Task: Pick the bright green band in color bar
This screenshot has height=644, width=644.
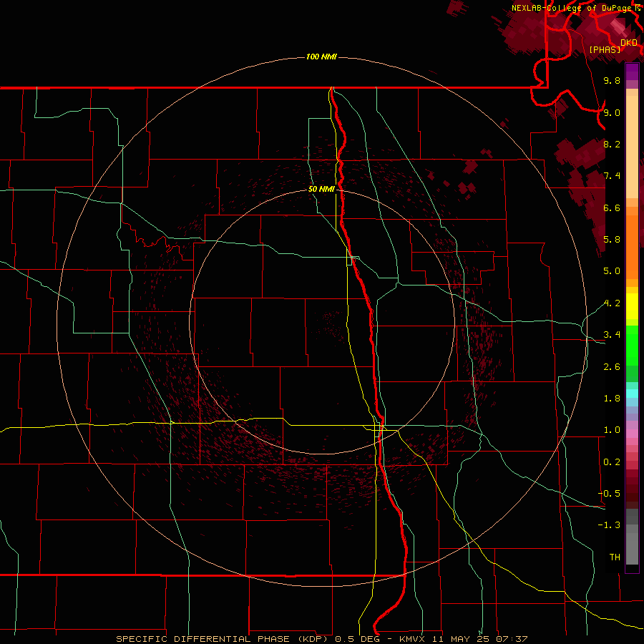Action: coord(632,346)
